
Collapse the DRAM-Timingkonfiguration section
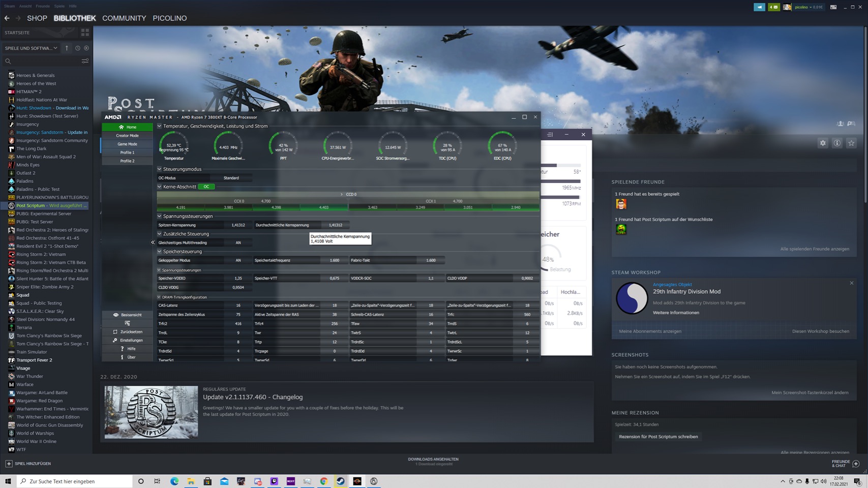click(x=159, y=297)
